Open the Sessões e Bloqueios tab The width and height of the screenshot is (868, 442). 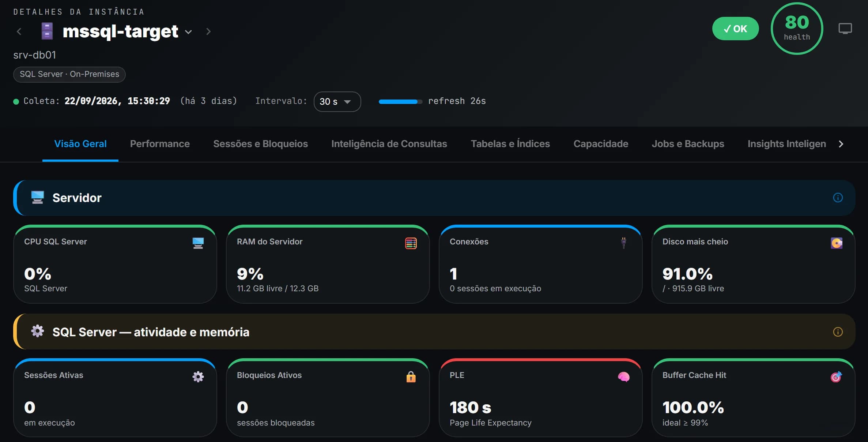[x=260, y=144]
